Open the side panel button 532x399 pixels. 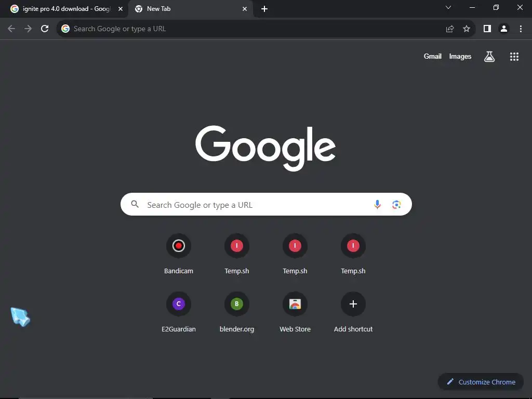pyautogui.click(x=487, y=29)
